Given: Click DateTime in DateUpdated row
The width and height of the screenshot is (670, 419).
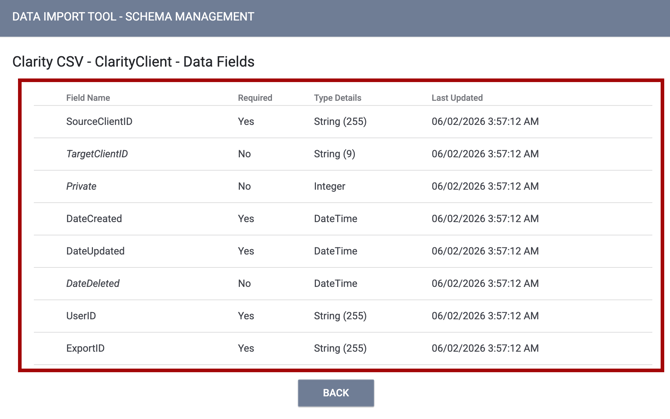Looking at the screenshot, I should [x=335, y=251].
